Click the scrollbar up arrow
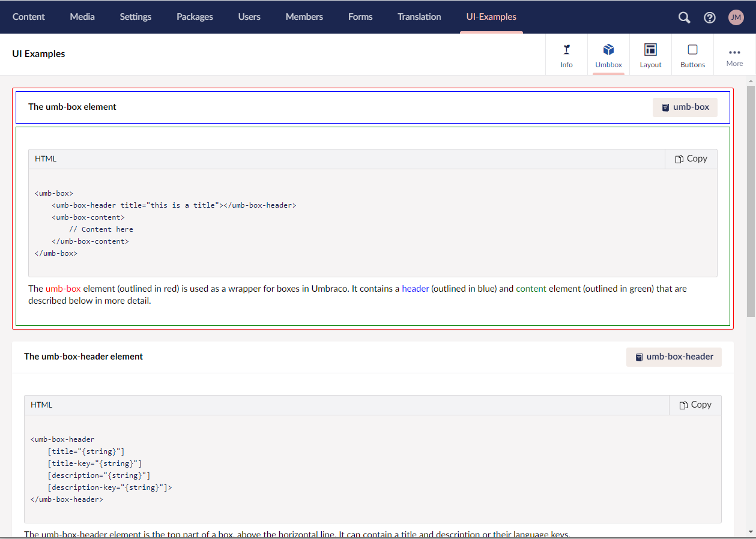This screenshot has width=756, height=539. 751,80
